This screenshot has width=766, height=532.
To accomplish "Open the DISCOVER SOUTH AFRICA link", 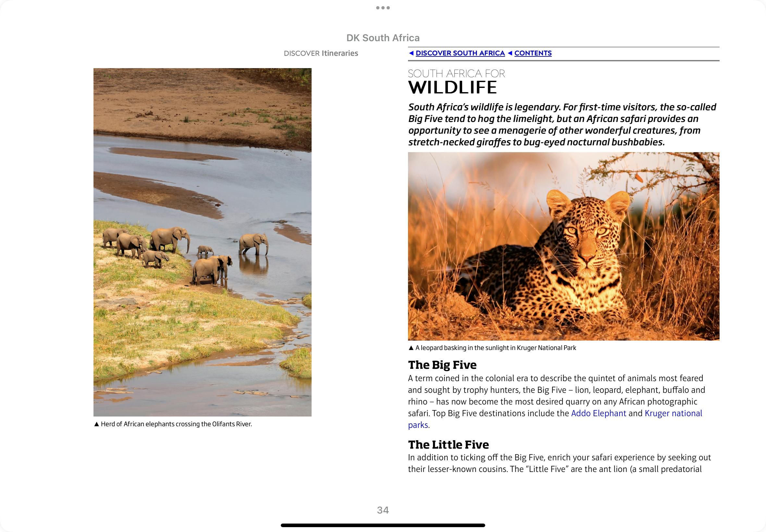I will pos(460,53).
